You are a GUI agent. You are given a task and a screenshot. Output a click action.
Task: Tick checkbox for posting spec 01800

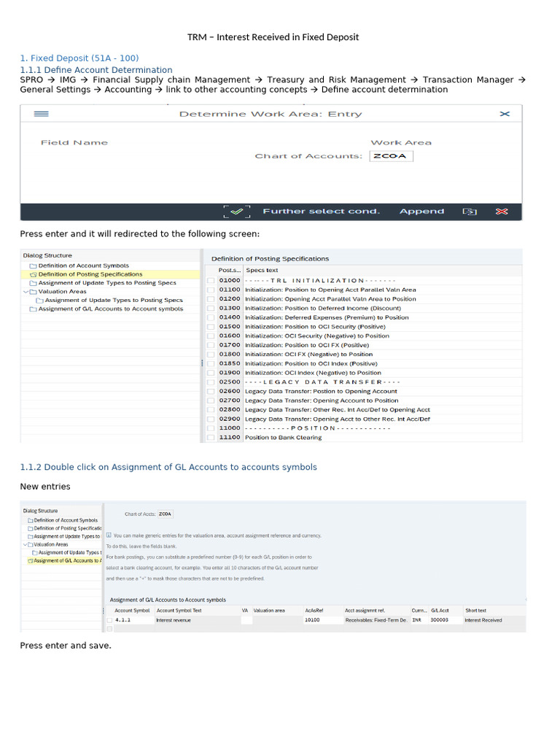point(211,355)
